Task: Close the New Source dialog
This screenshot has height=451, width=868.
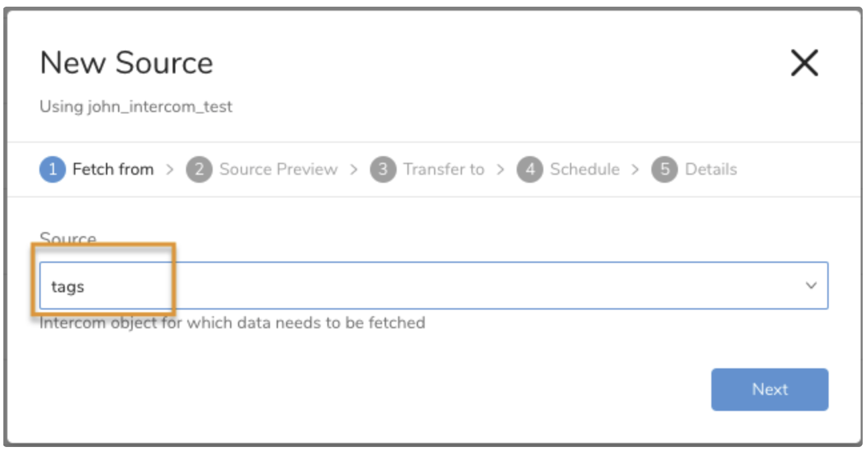Action: [804, 64]
